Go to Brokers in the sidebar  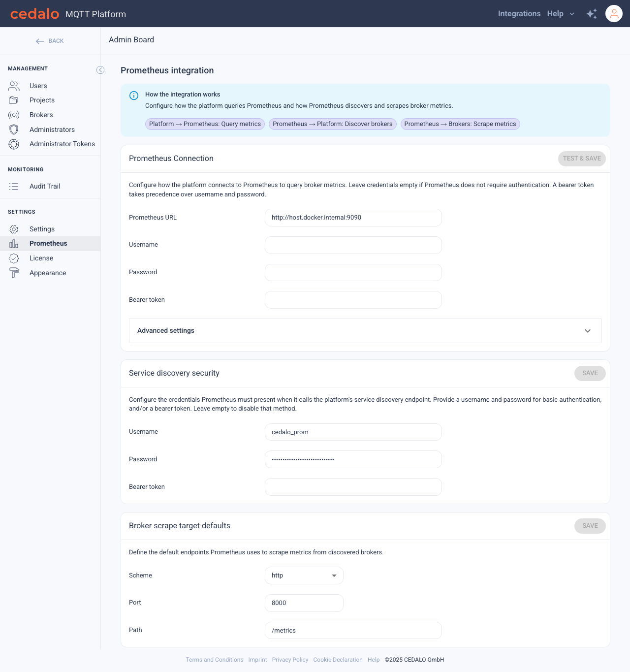(x=41, y=115)
